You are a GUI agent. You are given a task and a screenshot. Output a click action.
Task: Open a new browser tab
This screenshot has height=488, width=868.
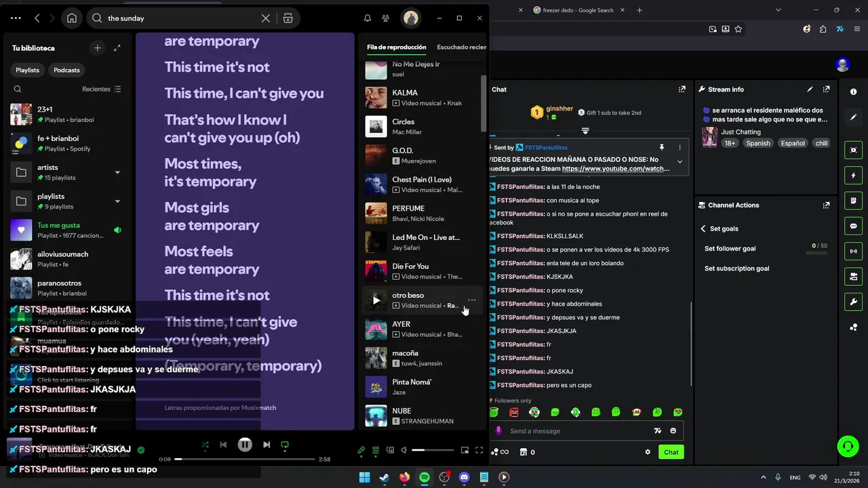click(639, 10)
